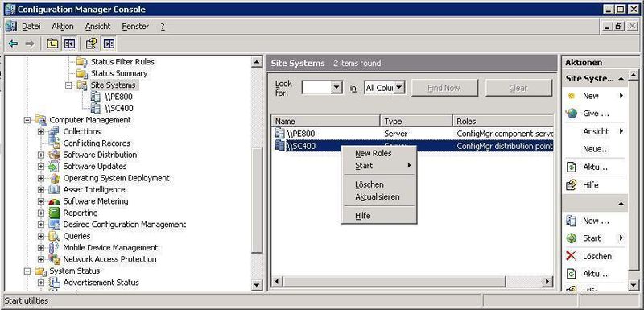
Task: Select the \\PE800 row in the list
Action: pos(412,134)
